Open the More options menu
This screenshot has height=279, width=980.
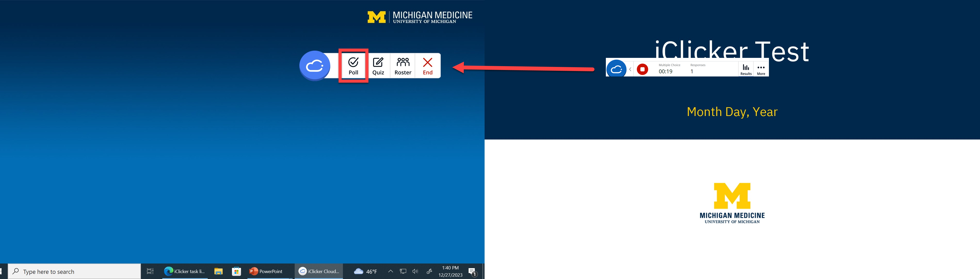760,69
